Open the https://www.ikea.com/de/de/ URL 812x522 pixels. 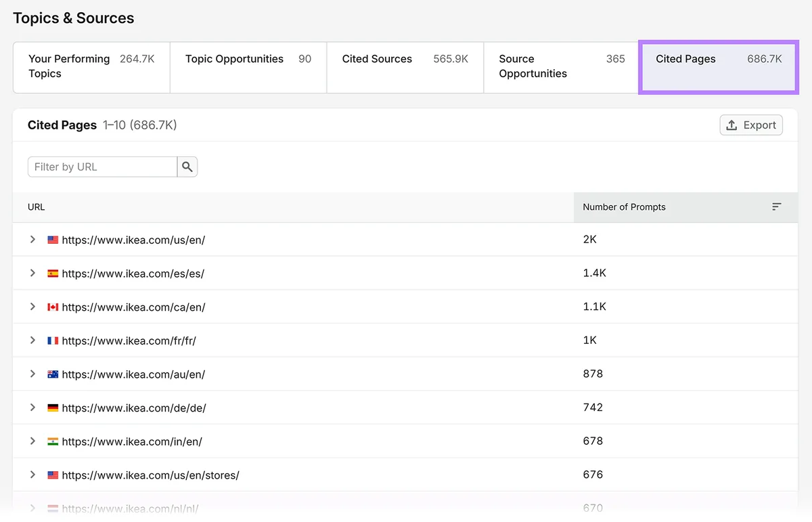[134, 408]
